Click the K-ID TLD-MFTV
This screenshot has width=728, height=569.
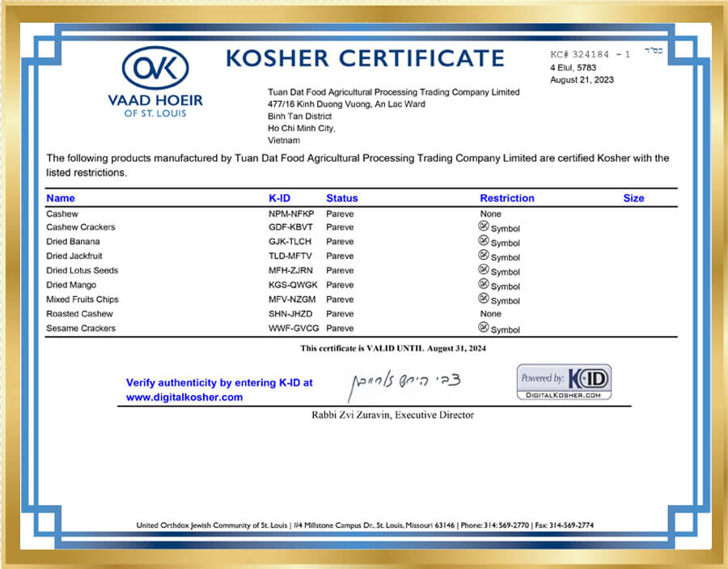click(290, 256)
